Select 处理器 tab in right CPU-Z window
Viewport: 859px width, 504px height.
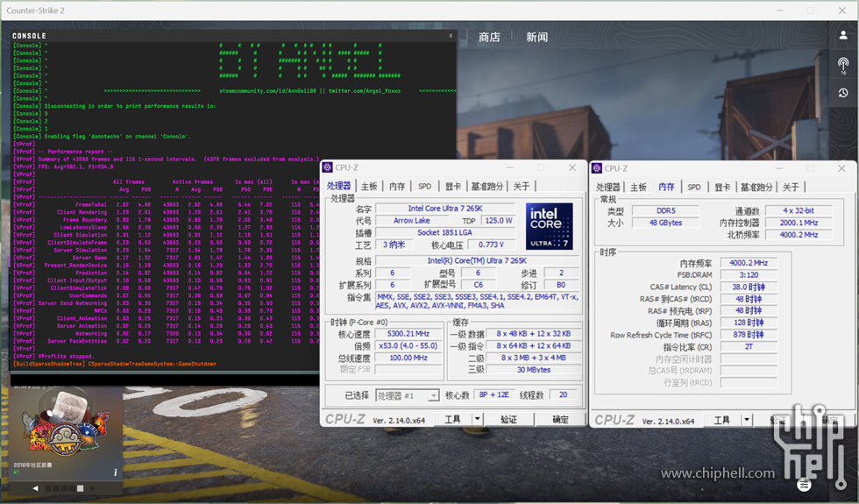click(608, 188)
